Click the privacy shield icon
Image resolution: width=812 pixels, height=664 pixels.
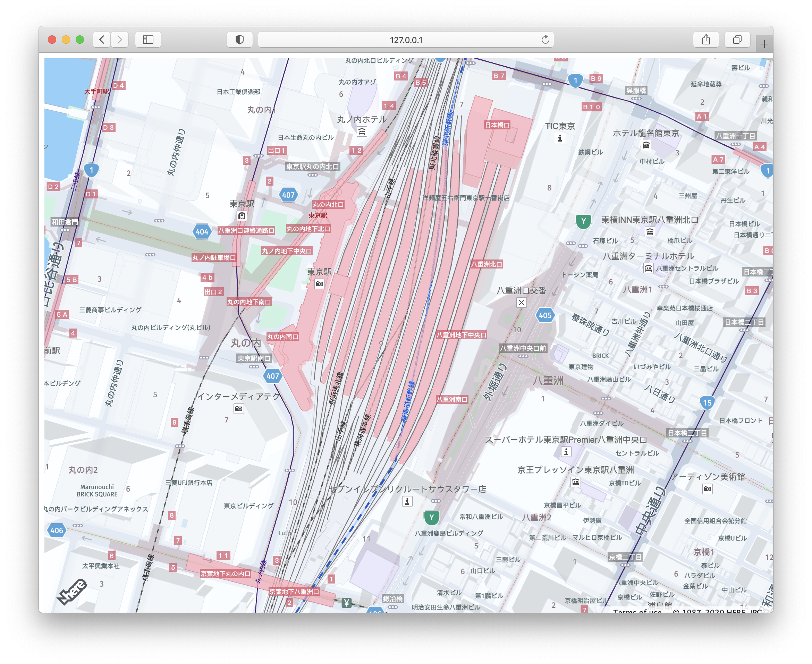[x=239, y=40]
